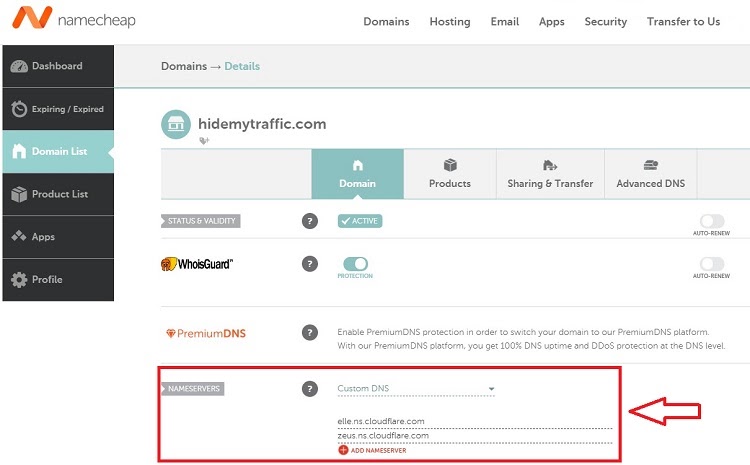Click the small tag icon under domain name

[204, 141]
